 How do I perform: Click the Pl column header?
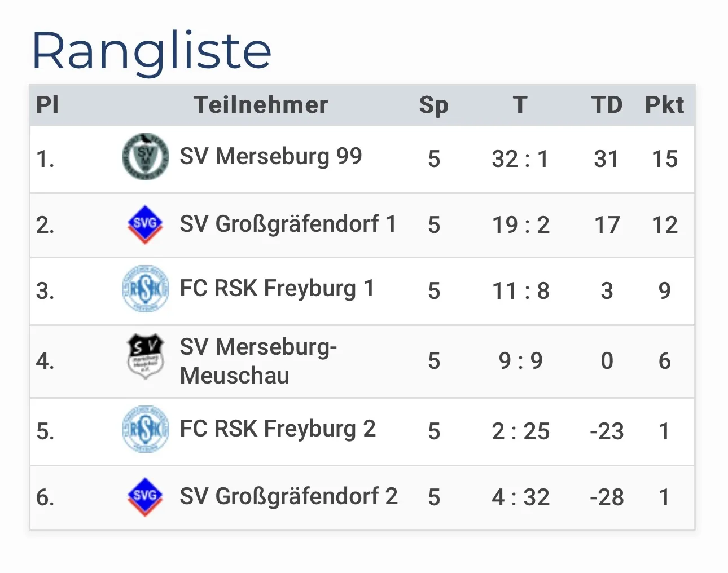point(47,105)
